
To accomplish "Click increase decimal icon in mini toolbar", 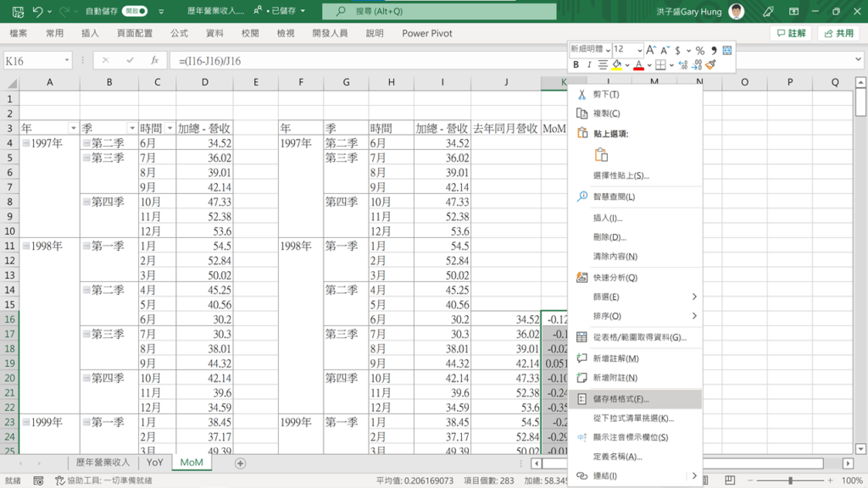I will [x=684, y=65].
